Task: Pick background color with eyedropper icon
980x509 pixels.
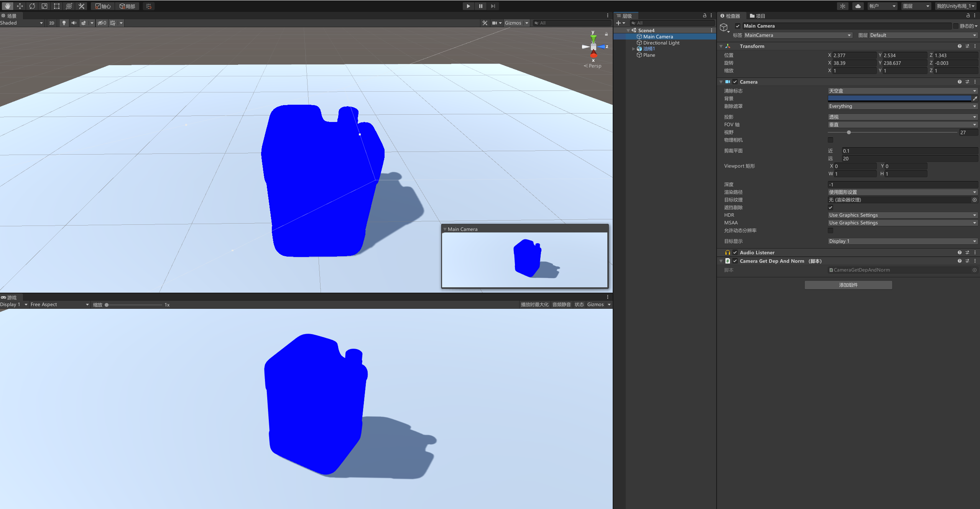Action: coord(975,99)
